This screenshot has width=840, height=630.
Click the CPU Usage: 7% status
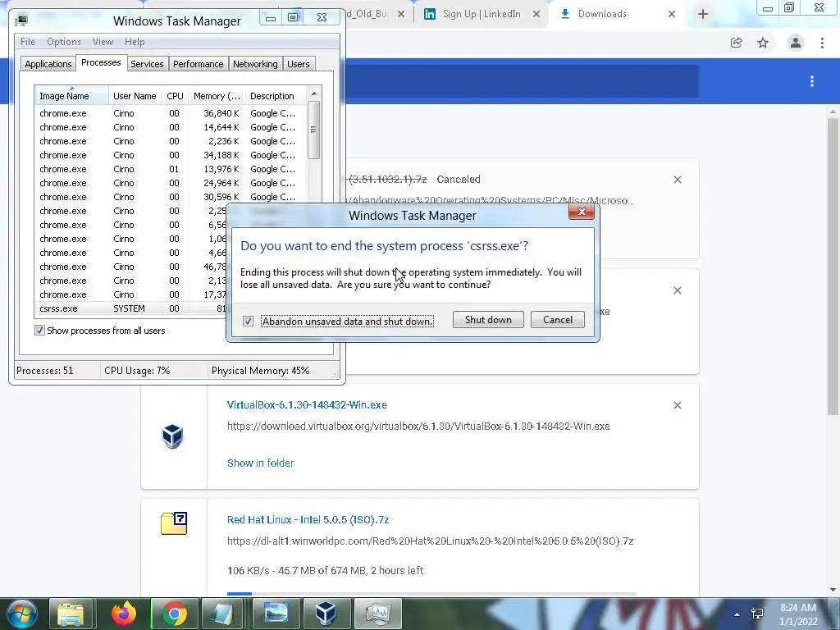pyautogui.click(x=137, y=371)
